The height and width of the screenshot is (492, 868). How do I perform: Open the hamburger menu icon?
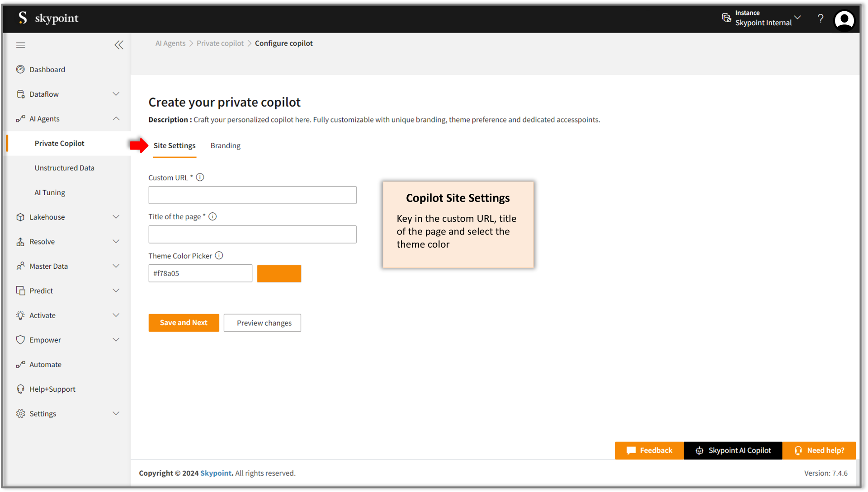point(20,45)
